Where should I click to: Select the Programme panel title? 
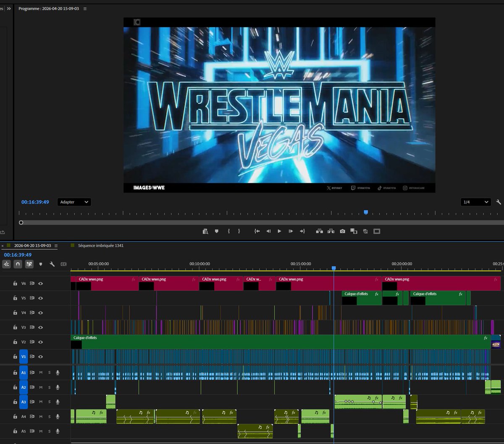point(49,9)
